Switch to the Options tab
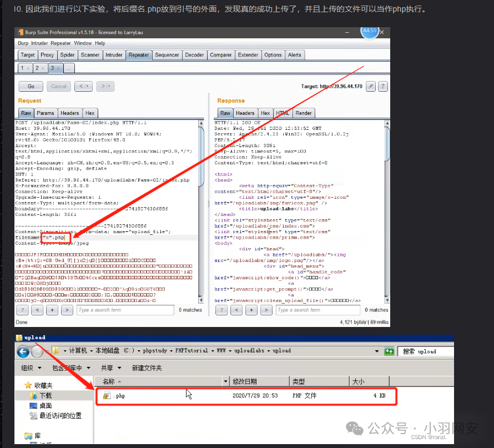This screenshot has height=448, width=494. pos(273,55)
